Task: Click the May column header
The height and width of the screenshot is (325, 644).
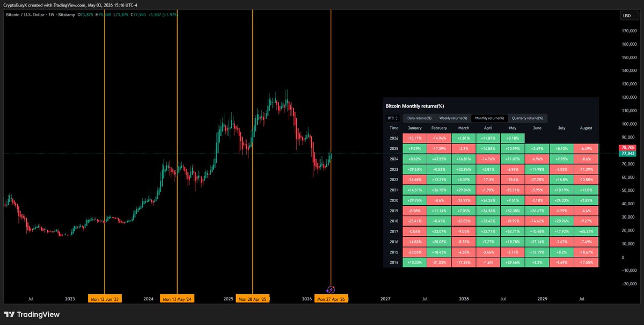Action: [513, 128]
